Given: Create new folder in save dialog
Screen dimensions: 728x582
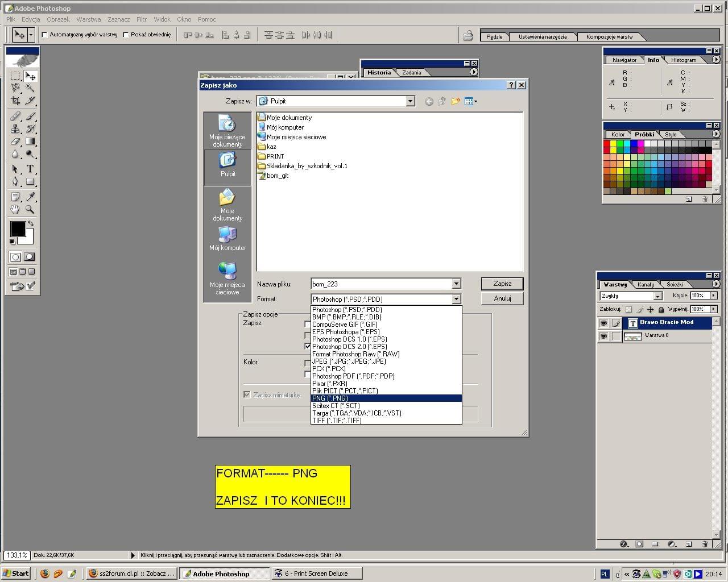Looking at the screenshot, I should pyautogui.click(x=455, y=101).
